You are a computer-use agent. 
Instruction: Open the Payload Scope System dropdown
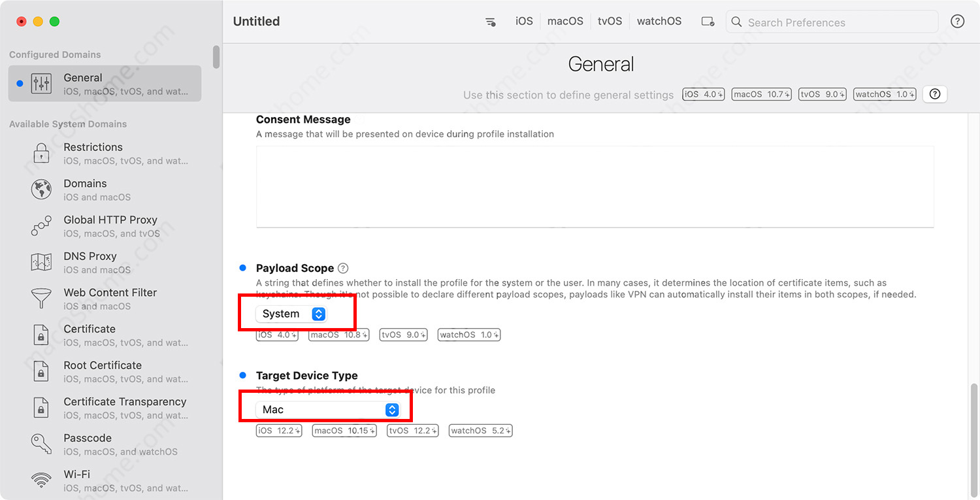pyautogui.click(x=291, y=314)
